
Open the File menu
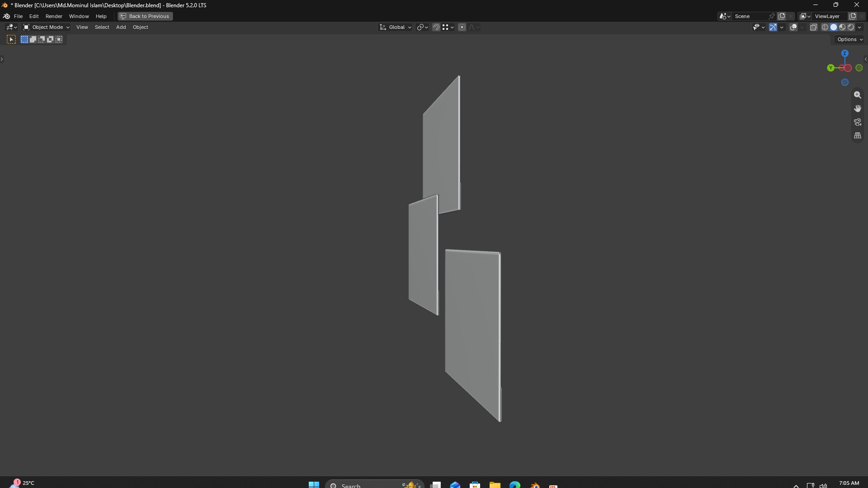coord(18,16)
